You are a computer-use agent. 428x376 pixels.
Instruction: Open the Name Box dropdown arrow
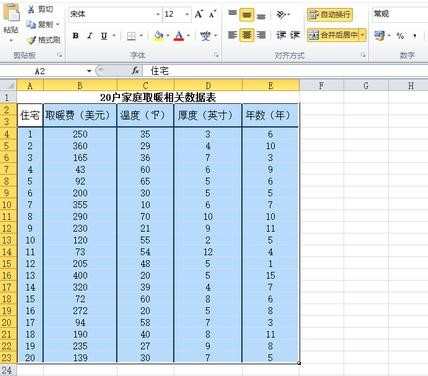point(89,71)
